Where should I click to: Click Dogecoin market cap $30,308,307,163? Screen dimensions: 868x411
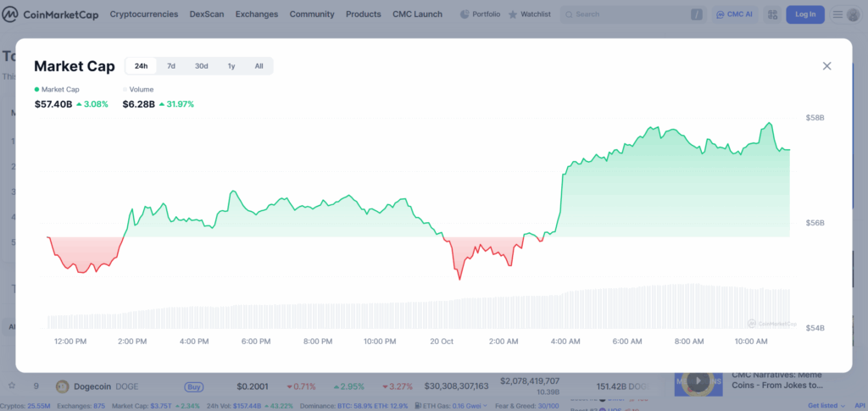[x=457, y=386]
